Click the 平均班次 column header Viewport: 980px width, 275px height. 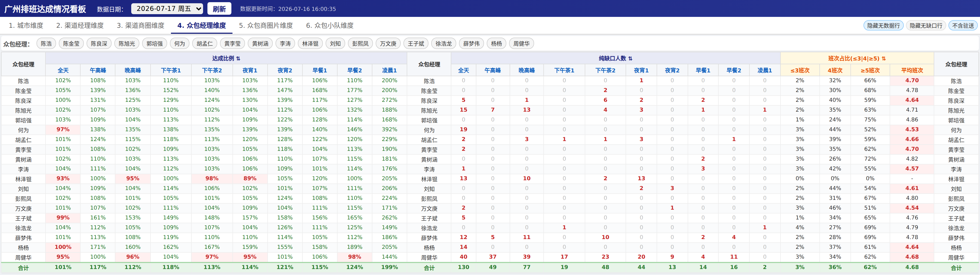912,70
